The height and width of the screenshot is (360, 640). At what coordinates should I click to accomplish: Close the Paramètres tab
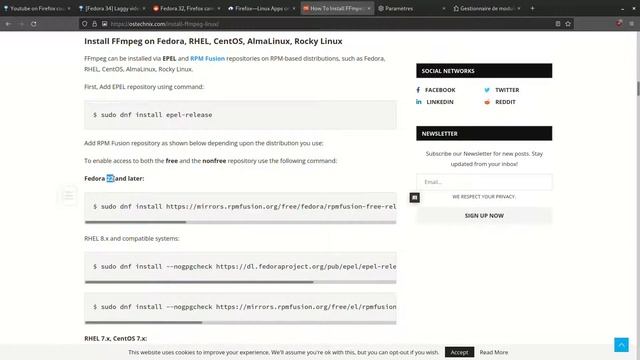tap(444, 8)
